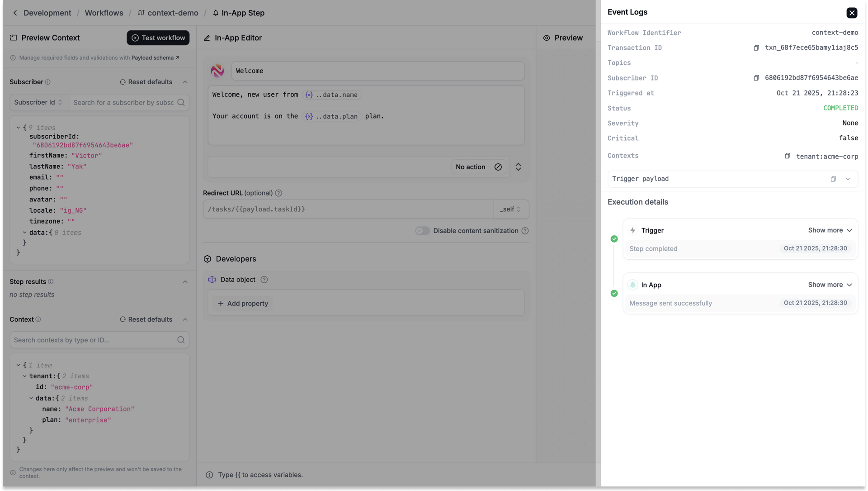Open the Workflows breadcrumb page
Image resolution: width=868 pixels, height=491 pixels.
[104, 13]
